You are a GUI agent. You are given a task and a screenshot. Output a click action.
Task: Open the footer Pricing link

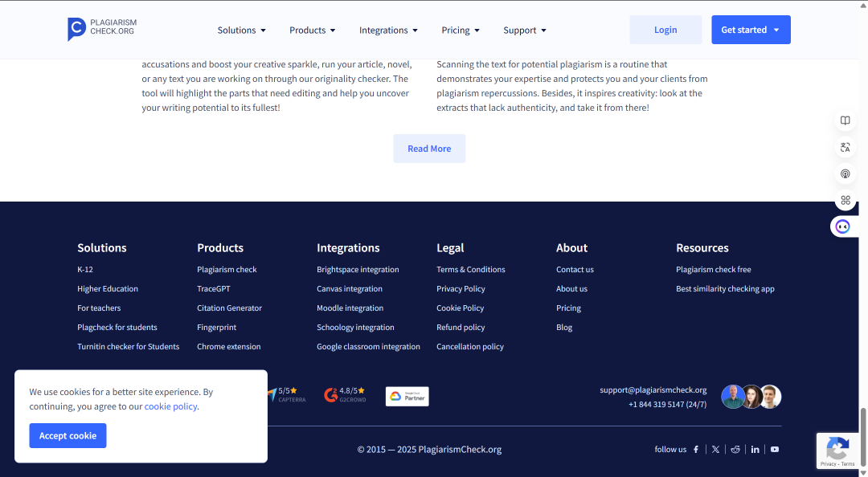click(568, 308)
